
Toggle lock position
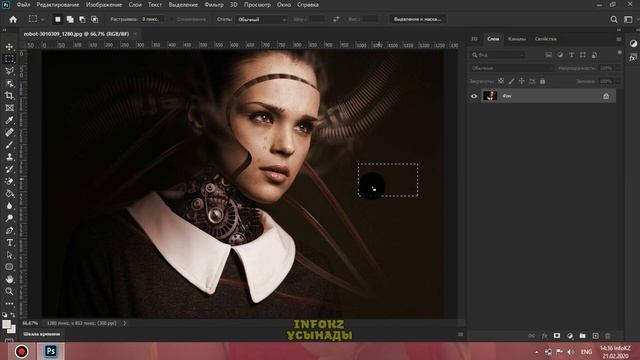522,81
